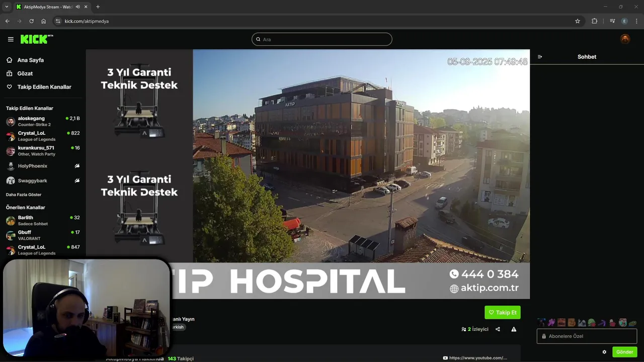This screenshot has width=644, height=362.
Task: Focus the Ara search field
Action: pyautogui.click(x=322, y=39)
